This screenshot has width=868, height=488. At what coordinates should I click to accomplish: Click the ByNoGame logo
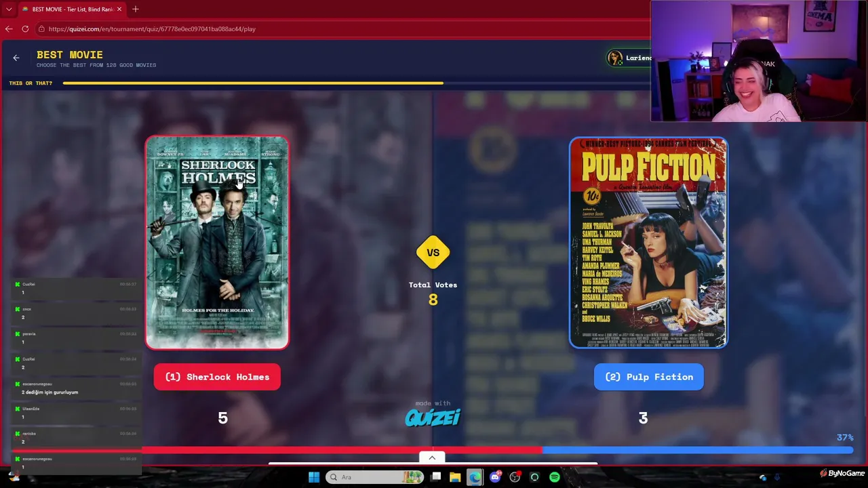842,474
